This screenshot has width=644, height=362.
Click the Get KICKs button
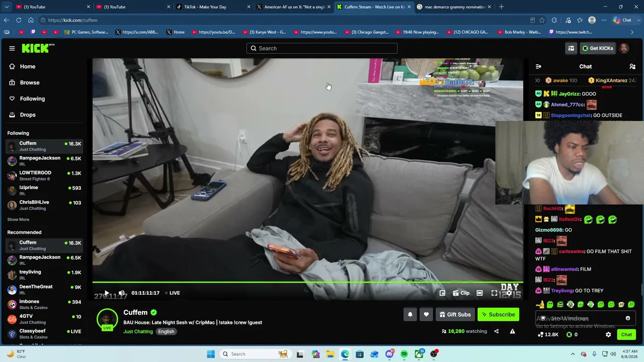tap(598, 48)
